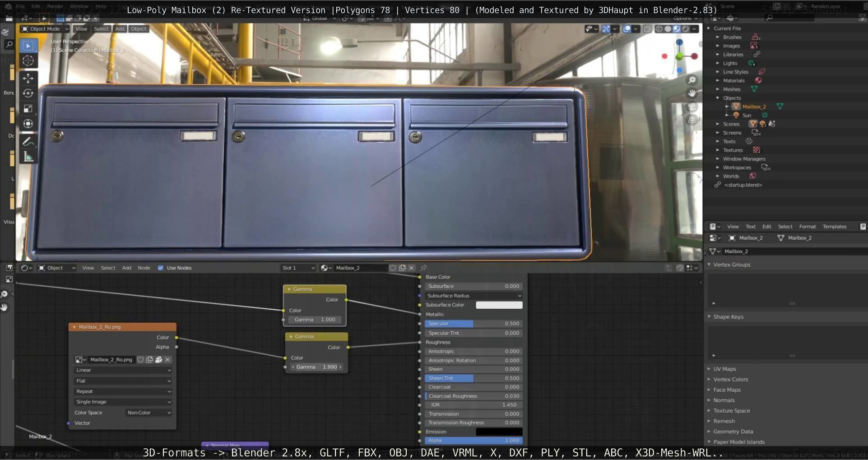This screenshot has width=868, height=460.
Task: Remove Mailbox_2_Ro.png image with X icon
Action: (167, 360)
